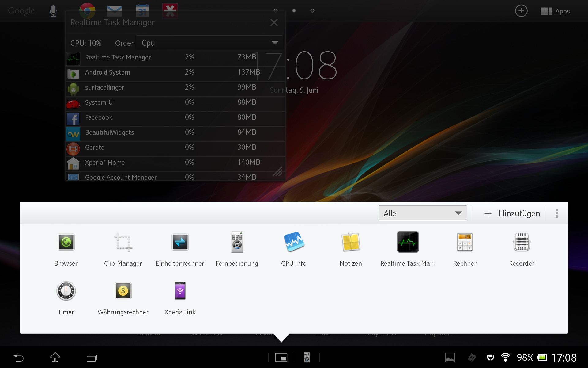Select the Android System process row
The width and height of the screenshot is (588, 368).
(x=175, y=74)
